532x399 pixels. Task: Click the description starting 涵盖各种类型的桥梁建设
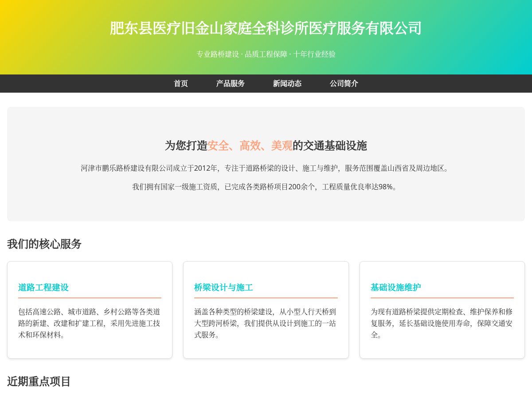click(266, 323)
